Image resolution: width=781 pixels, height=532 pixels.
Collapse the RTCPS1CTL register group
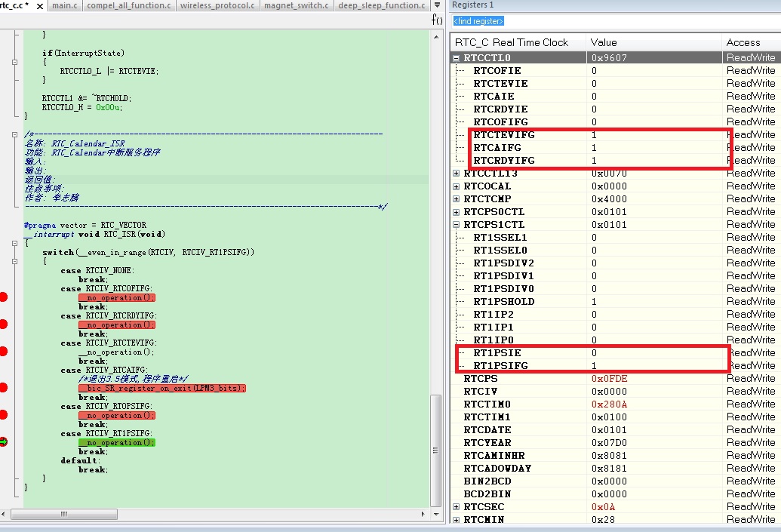(x=456, y=225)
